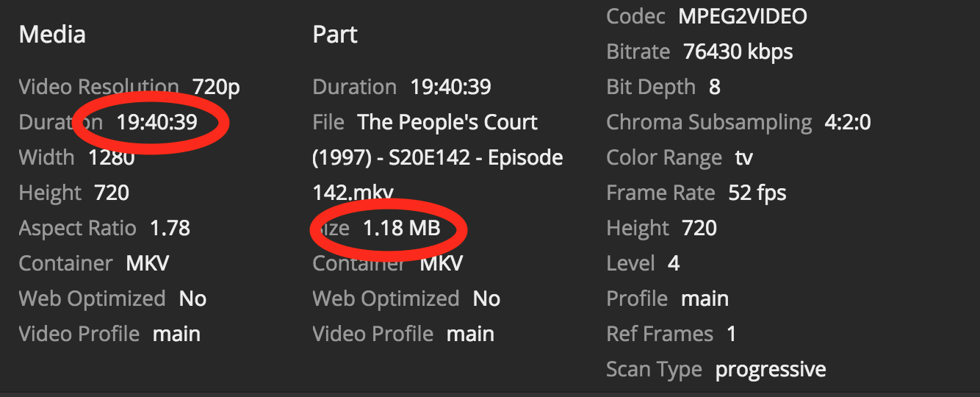The width and height of the screenshot is (980, 397).
Task: Click the Frame Rate 52 fps value
Action: pyautogui.click(x=757, y=193)
